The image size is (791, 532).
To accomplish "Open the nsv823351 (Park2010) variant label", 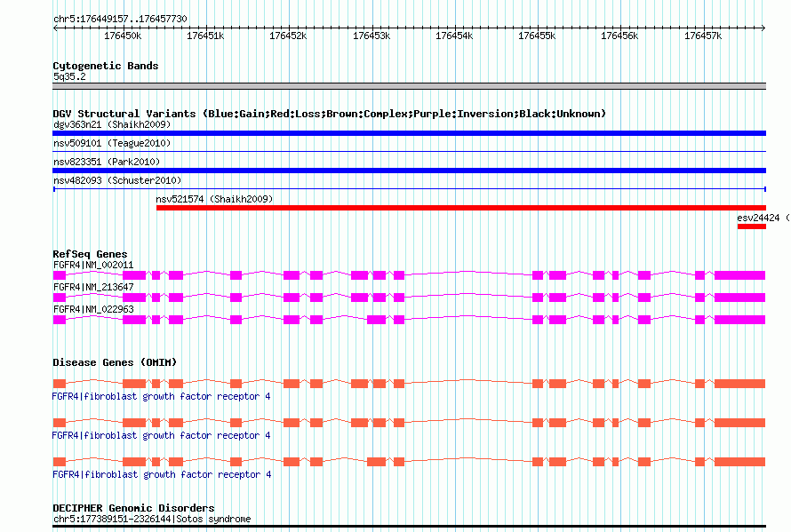I will (107, 162).
